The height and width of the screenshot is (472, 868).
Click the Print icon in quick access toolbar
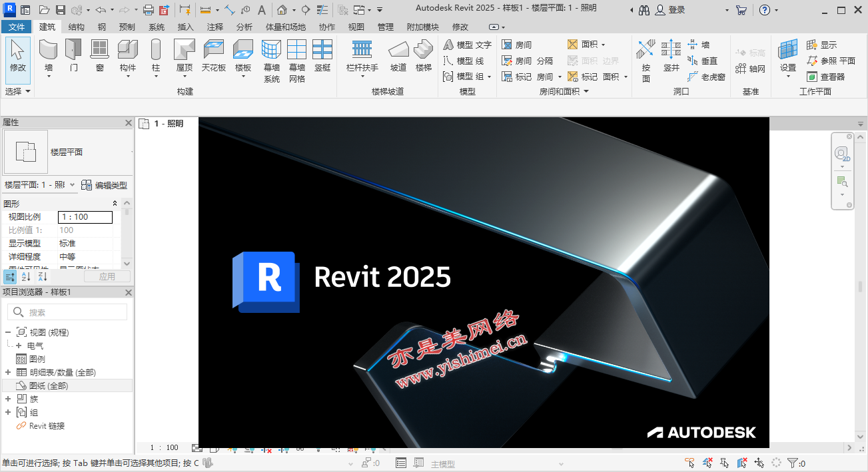tap(149, 10)
